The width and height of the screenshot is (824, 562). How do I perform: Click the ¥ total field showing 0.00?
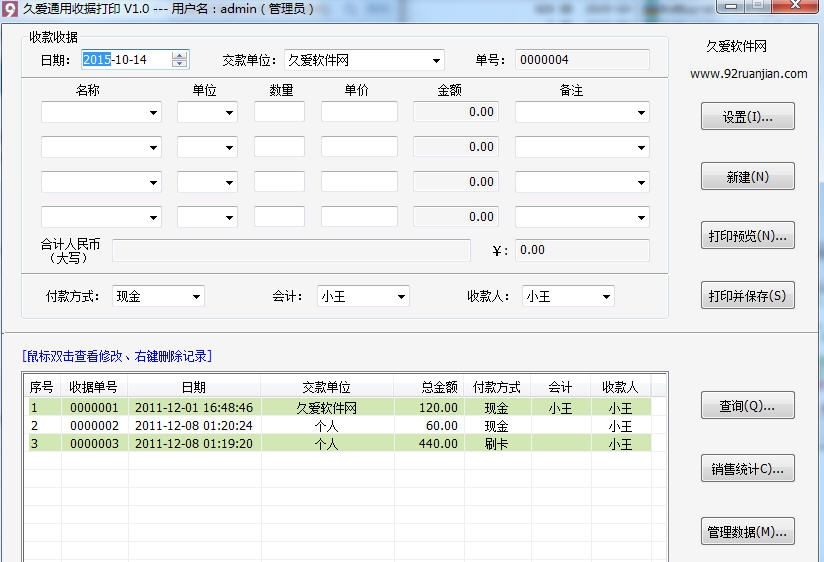[x=582, y=250]
